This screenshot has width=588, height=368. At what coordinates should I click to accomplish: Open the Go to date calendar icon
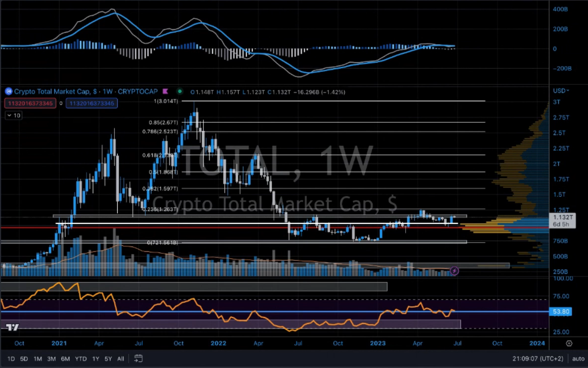coord(138,359)
